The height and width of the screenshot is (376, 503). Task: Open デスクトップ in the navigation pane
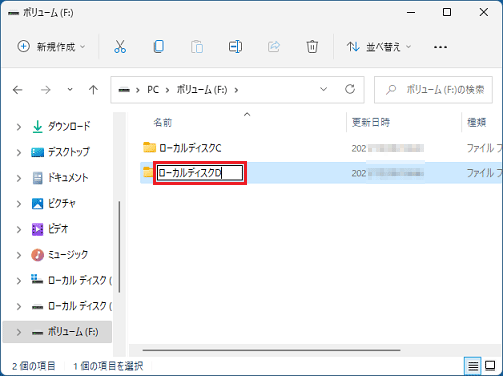point(69,152)
